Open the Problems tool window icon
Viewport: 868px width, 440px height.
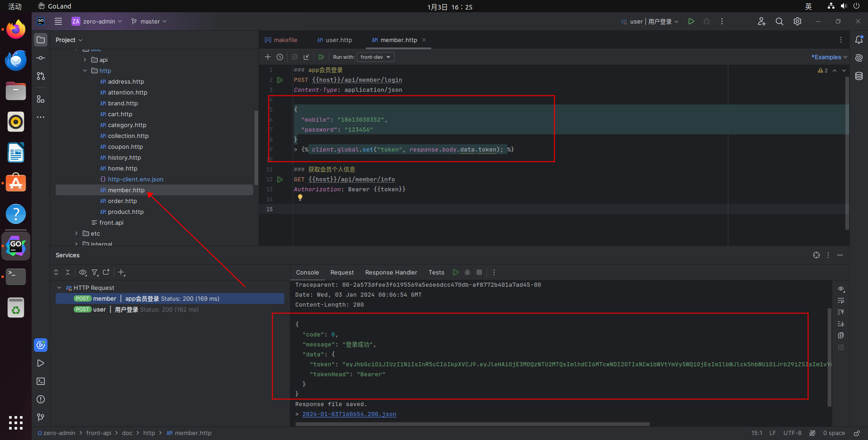click(41, 399)
